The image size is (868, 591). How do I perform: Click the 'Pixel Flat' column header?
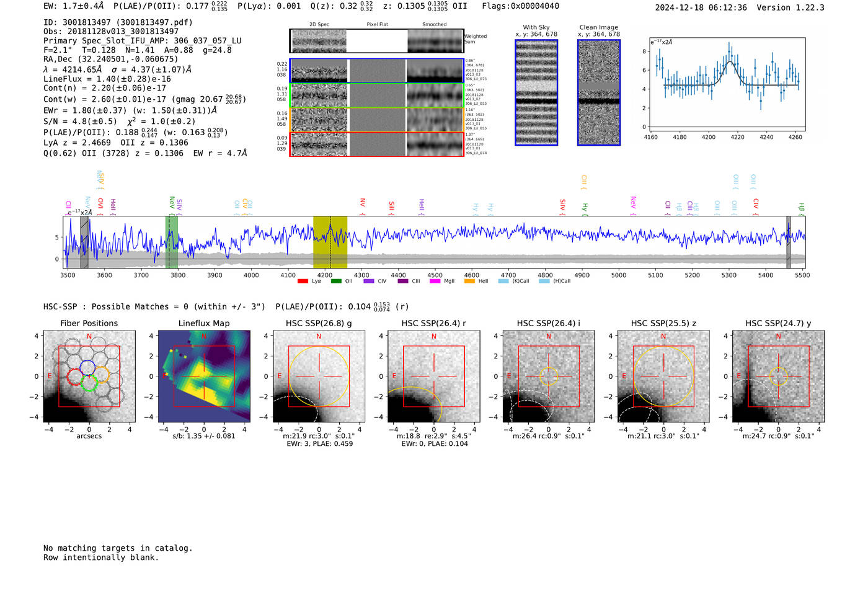[x=377, y=25]
